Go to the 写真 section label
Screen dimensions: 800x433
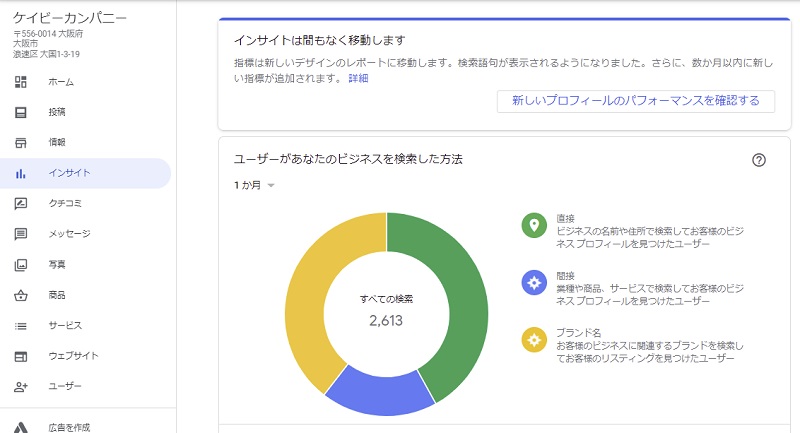coord(57,264)
